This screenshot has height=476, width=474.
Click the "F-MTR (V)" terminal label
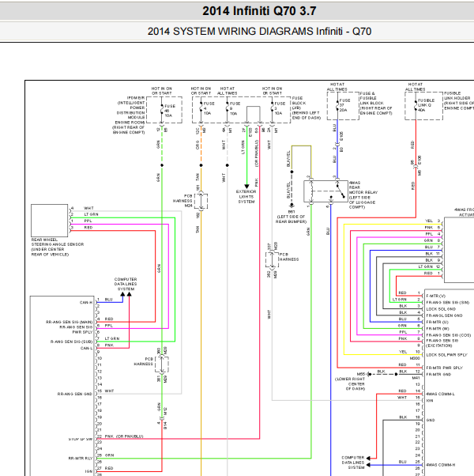436,296
